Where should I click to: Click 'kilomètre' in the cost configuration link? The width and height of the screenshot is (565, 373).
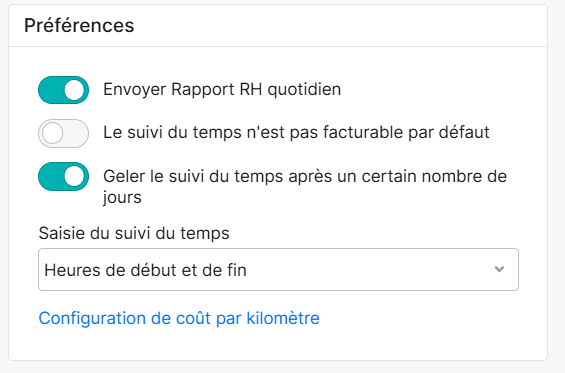pyautogui.click(x=283, y=318)
